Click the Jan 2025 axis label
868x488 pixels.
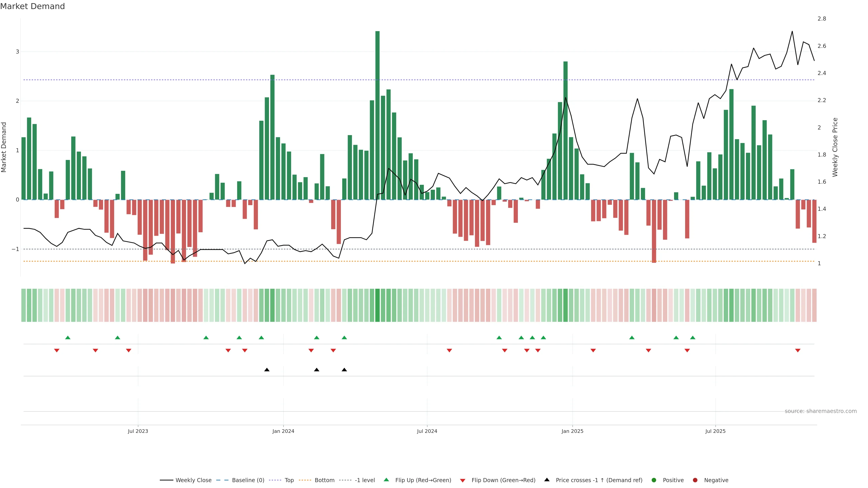coord(572,431)
